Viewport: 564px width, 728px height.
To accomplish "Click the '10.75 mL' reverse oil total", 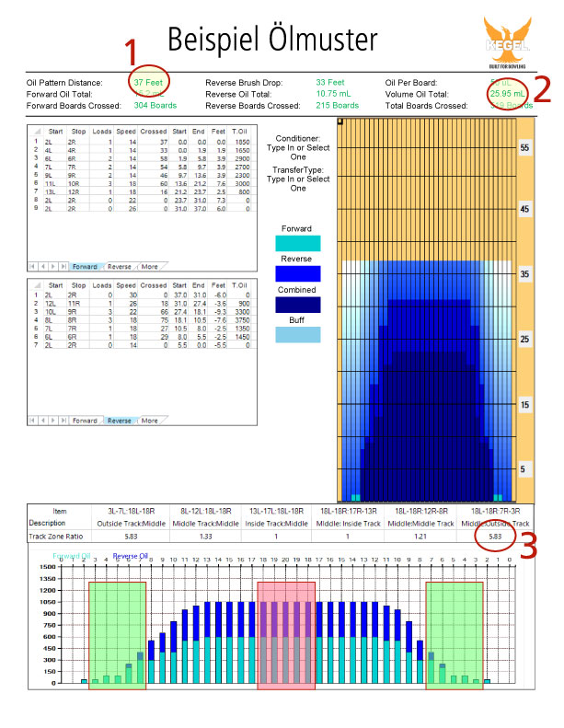I will click(x=333, y=94).
